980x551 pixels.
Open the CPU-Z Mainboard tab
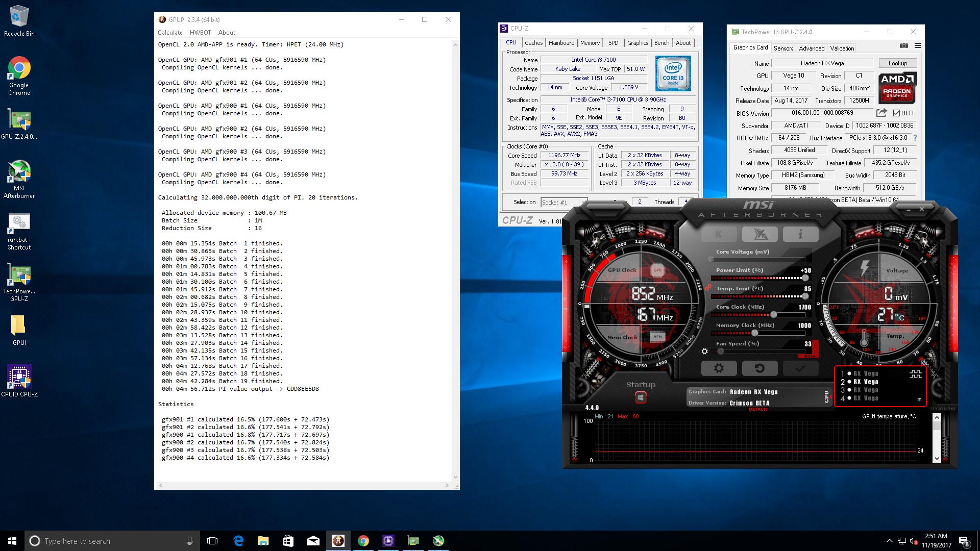[x=561, y=43]
